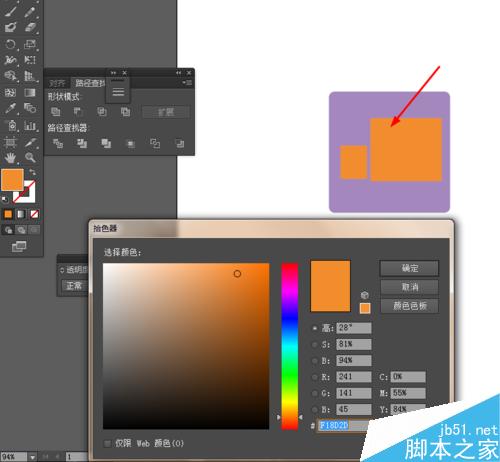
Task: Collapse the Pathfinder panel with double arrows
Action: [x=179, y=73]
